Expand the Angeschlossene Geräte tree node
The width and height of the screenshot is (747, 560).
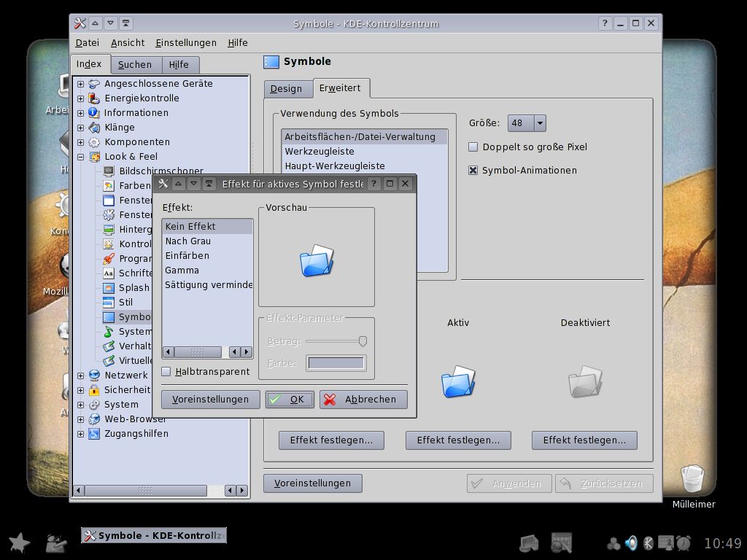pyautogui.click(x=80, y=84)
